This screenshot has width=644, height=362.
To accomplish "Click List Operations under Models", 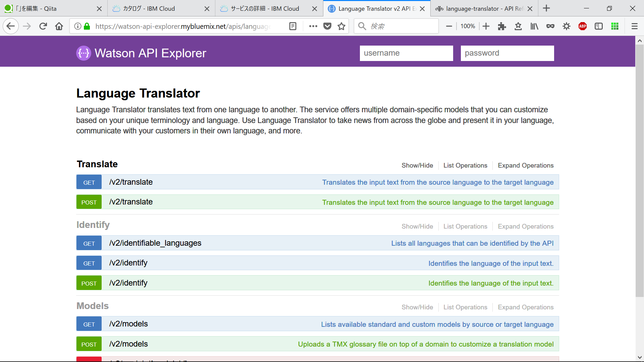I will click(x=465, y=307).
